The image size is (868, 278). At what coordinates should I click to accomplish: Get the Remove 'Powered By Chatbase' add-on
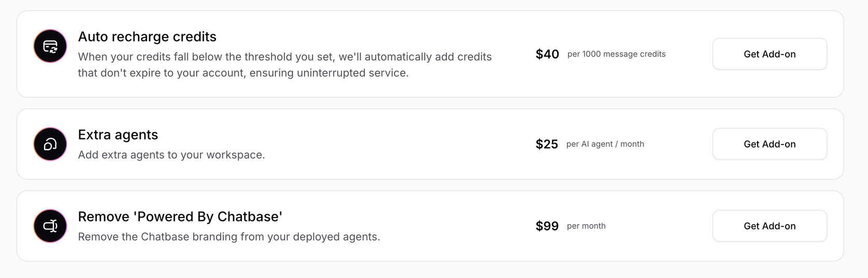pos(769,226)
